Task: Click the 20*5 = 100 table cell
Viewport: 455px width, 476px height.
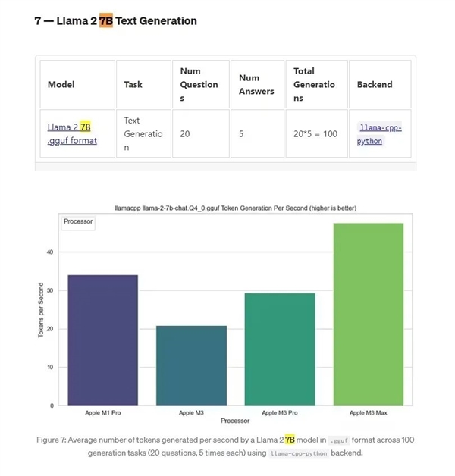Action: (x=316, y=133)
